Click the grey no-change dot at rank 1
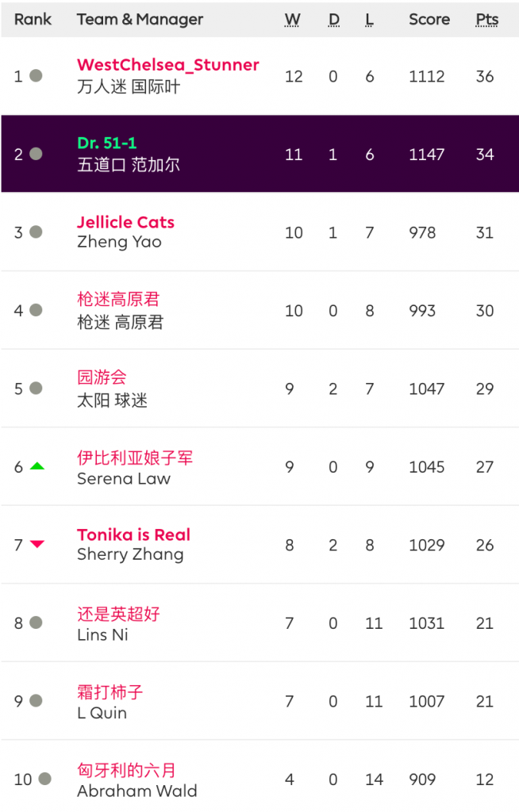519x812 pixels. pos(36,76)
